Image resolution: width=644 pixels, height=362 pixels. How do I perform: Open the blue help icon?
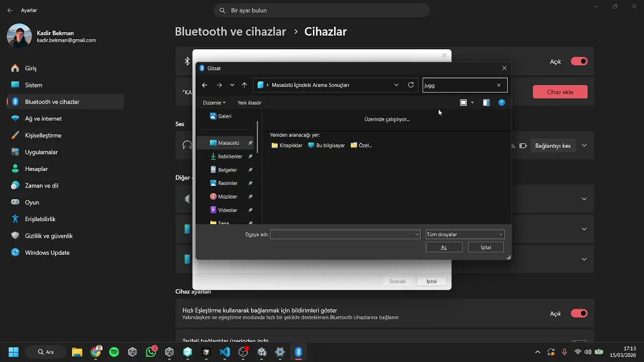pyautogui.click(x=502, y=103)
